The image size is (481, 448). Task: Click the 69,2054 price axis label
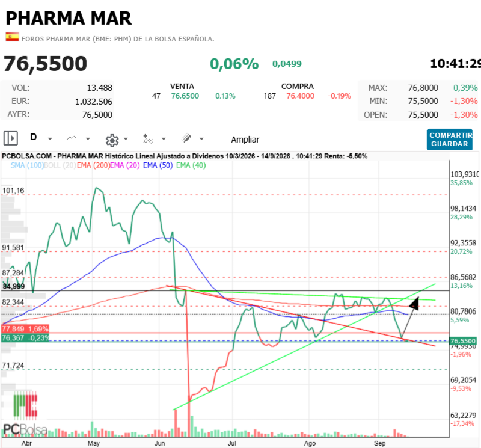pyautogui.click(x=463, y=380)
